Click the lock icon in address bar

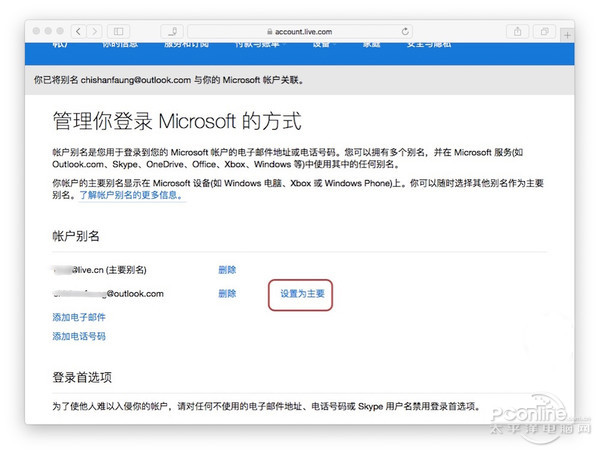(x=269, y=32)
